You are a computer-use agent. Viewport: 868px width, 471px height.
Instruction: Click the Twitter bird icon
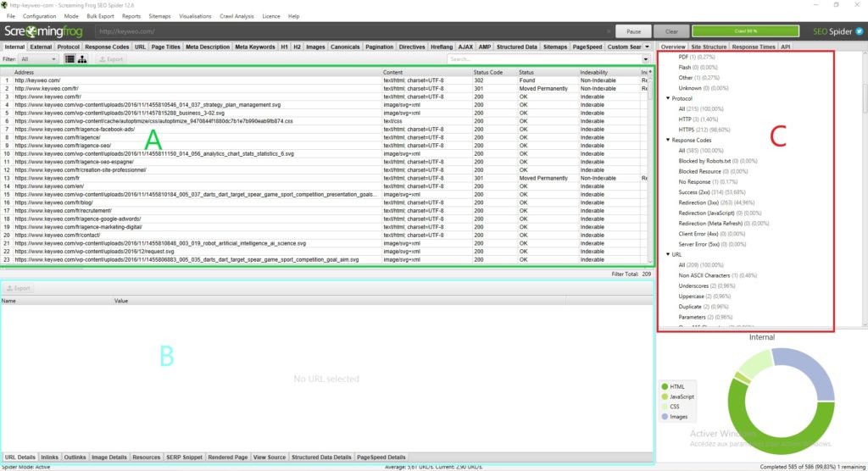click(860, 31)
